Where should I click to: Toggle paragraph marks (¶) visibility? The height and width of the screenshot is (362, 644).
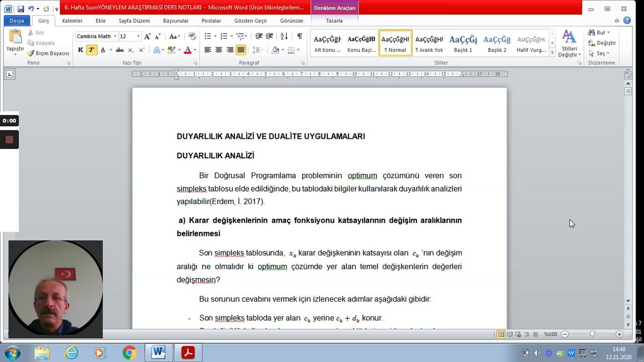click(300, 36)
